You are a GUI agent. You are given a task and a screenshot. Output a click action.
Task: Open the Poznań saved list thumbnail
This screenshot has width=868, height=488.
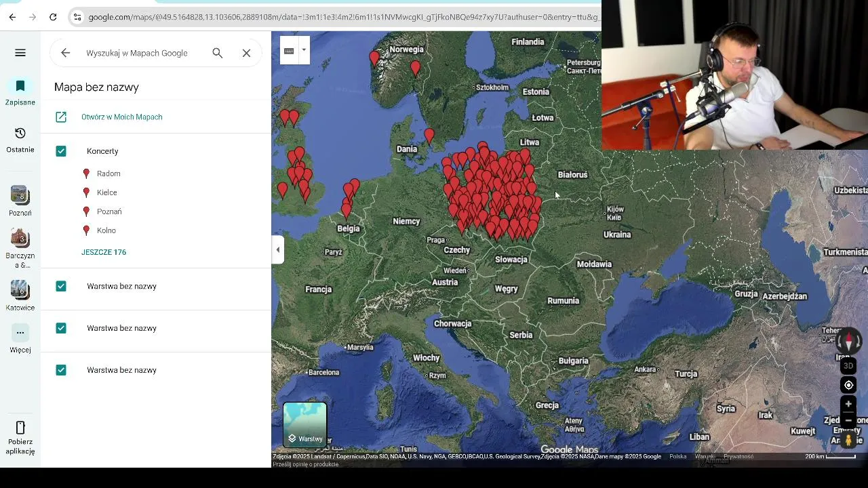click(x=20, y=201)
